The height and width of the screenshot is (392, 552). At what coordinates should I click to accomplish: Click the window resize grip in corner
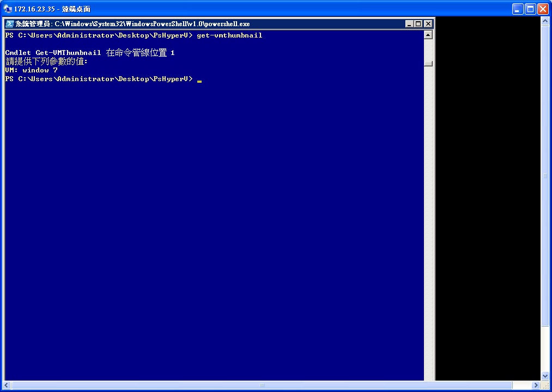click(546, 385)
